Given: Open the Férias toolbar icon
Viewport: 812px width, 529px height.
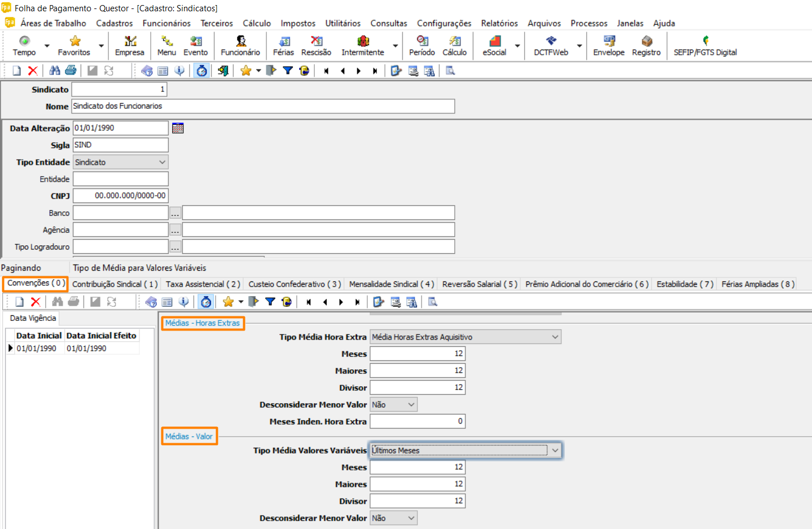Looking at the screenshot, I should pyautogui.click(x=283, y=45).
